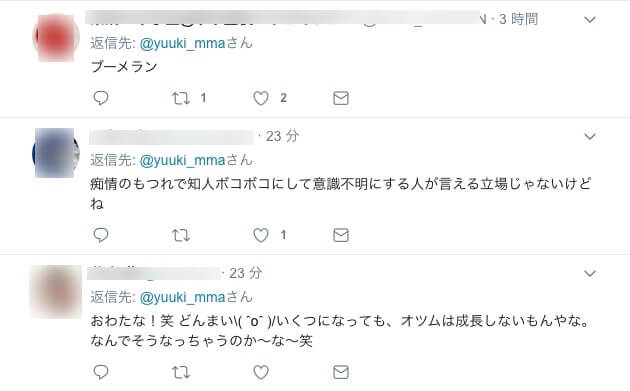Viewport: 630px width, 391px height.
Task: Retweet the tweet starting with 痴情のもつれ
Action: coord(181,235)
